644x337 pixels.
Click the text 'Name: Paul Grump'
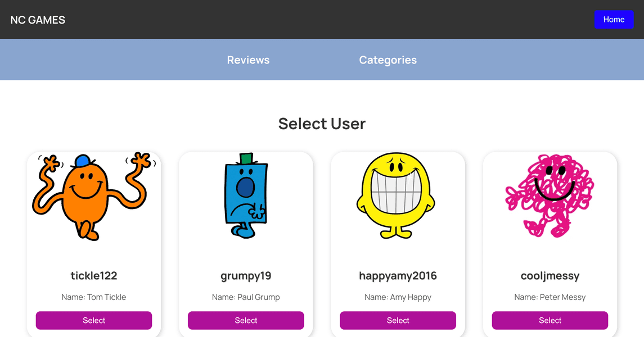tap(246, 297)
